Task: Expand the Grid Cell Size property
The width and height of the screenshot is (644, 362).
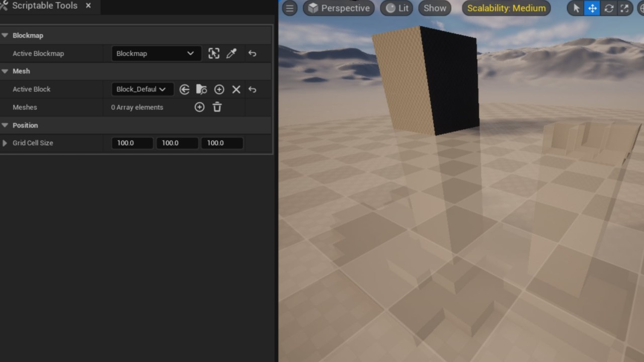Action: (5, 143)
